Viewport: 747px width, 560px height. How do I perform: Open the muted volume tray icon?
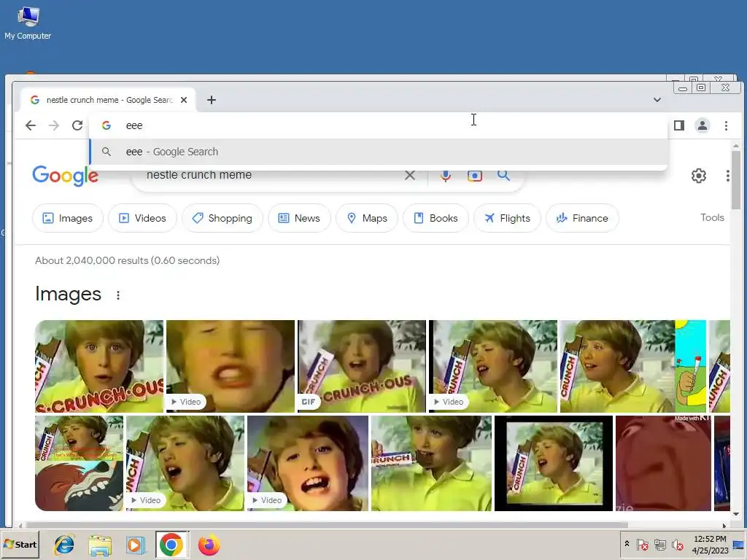(x=677, y=545)
